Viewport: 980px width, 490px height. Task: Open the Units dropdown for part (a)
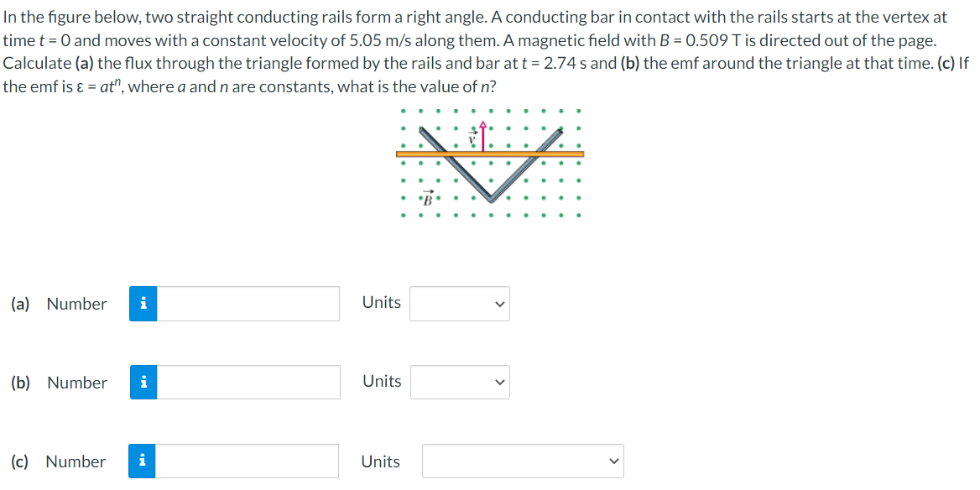[x=459, y=304]
